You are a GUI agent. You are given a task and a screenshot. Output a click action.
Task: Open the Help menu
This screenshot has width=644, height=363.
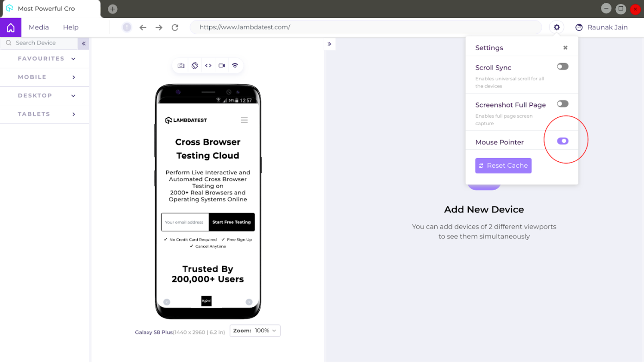point(71,27)
